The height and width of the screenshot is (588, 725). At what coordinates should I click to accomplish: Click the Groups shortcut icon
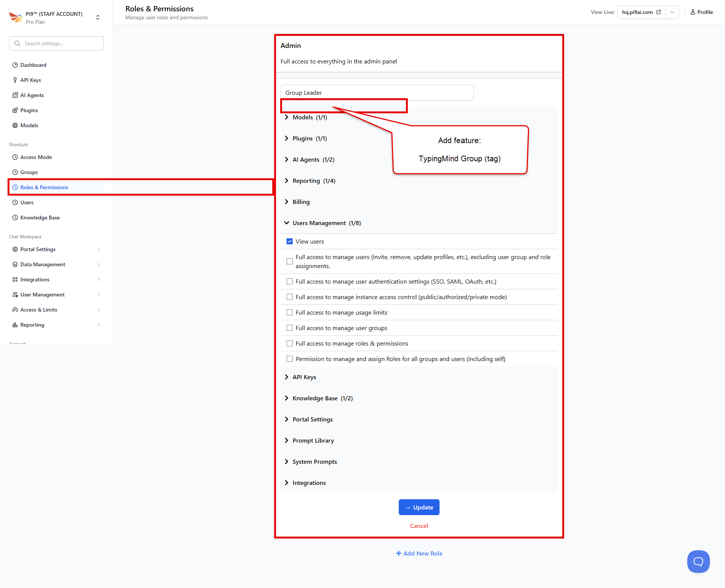(15, 172)
